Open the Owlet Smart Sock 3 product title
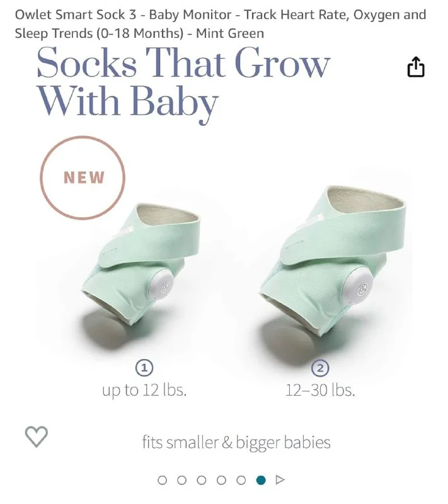 [221, 24]
